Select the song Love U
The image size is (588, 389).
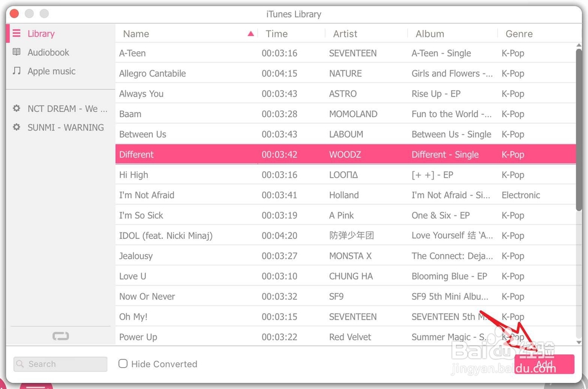click(x=345, y=276)
